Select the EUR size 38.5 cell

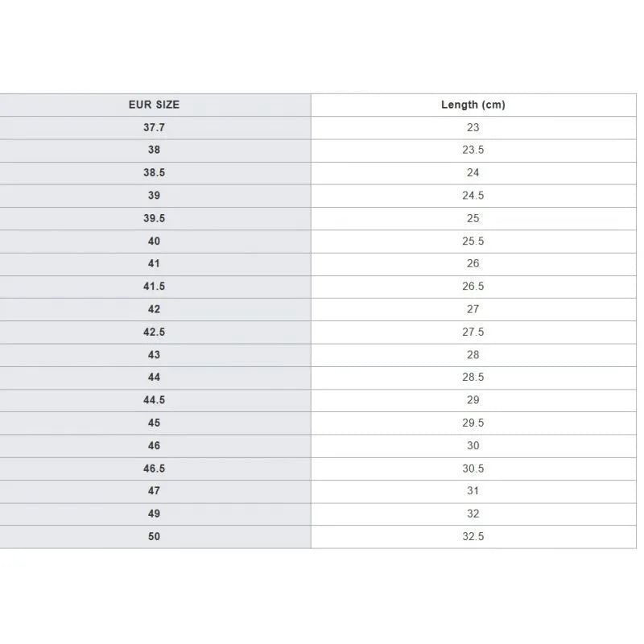[x=154, y=173]
